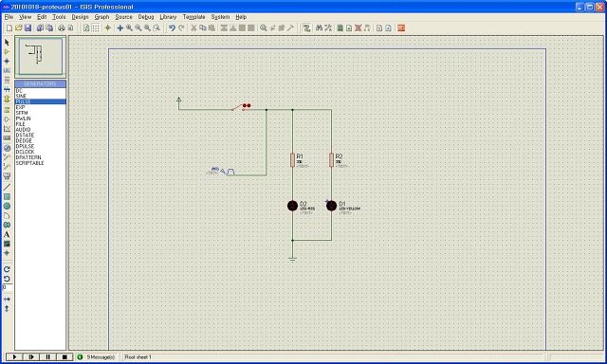Select the text 'A' graphics tool
The image size is (607, 364).
(x=7, y=234)
